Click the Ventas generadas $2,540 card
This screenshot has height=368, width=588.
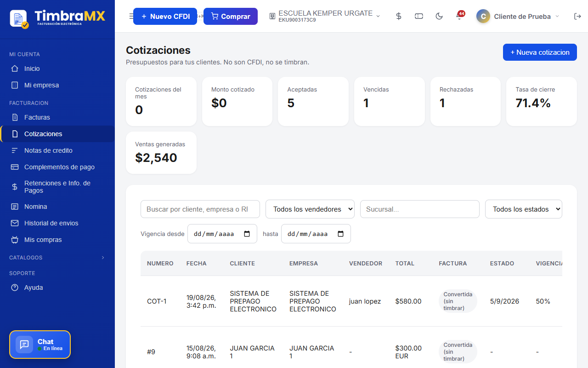click(x=161, y=153)
